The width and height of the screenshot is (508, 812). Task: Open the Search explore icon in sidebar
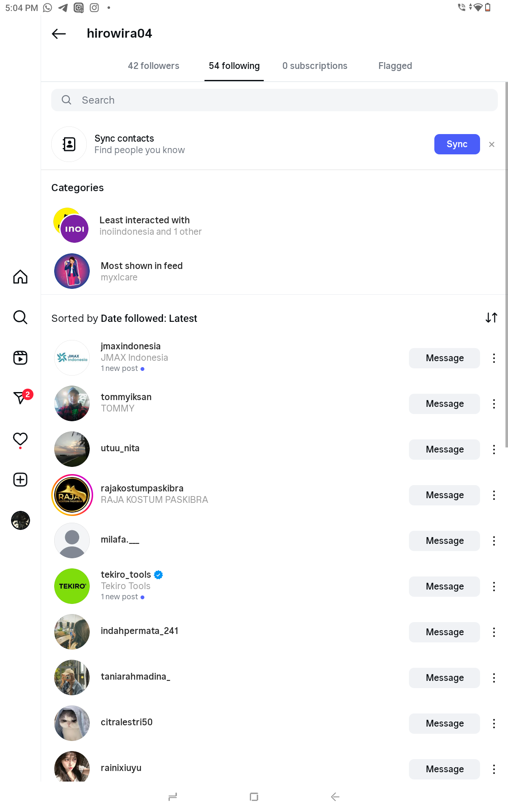20,317
